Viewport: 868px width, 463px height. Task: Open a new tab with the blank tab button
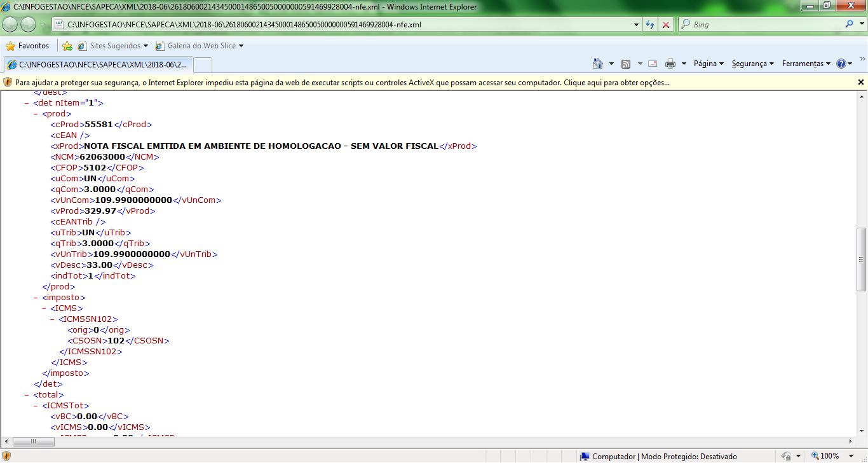pyautogui.click(x=202, y=65)
